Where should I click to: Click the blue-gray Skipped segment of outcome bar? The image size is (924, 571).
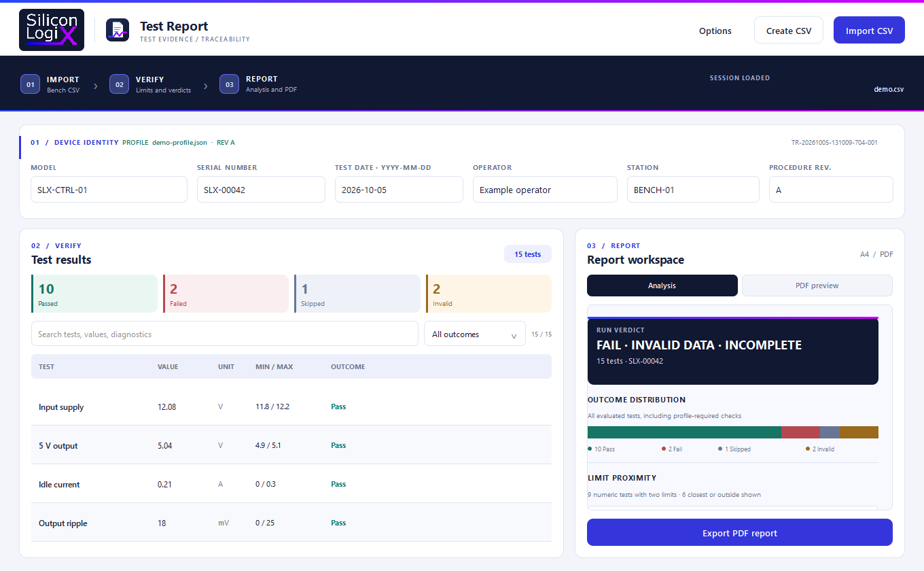830,432
